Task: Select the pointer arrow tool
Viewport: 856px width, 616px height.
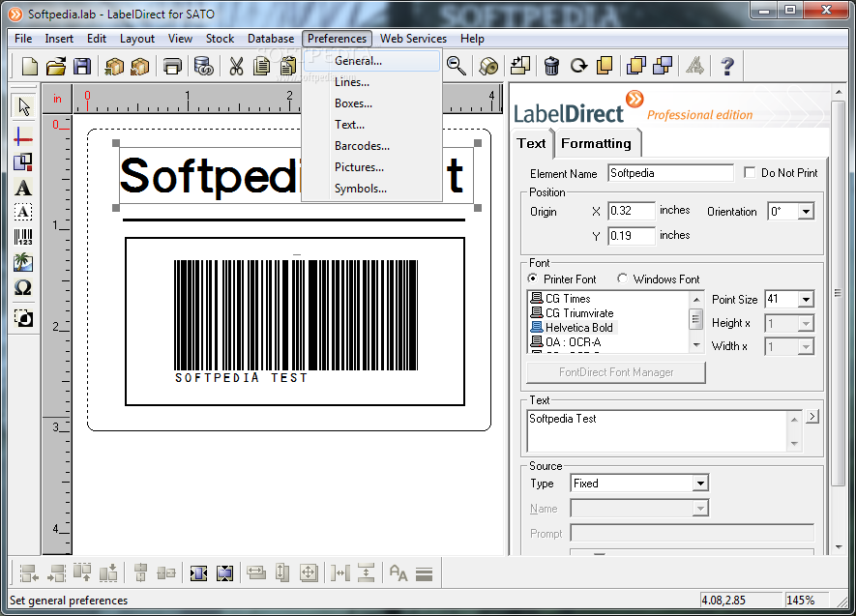Action: tap(24, 106)
